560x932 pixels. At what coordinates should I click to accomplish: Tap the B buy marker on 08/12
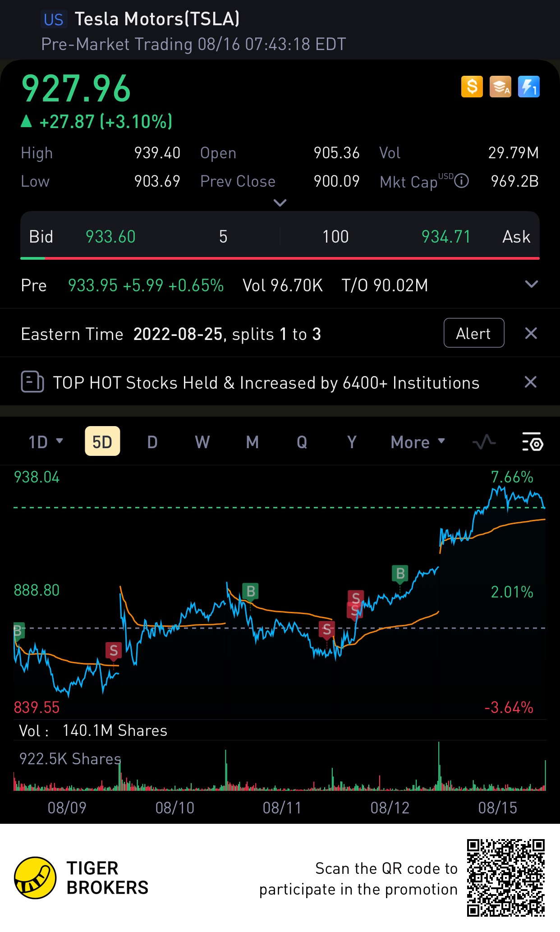click(x=400, y=574)
